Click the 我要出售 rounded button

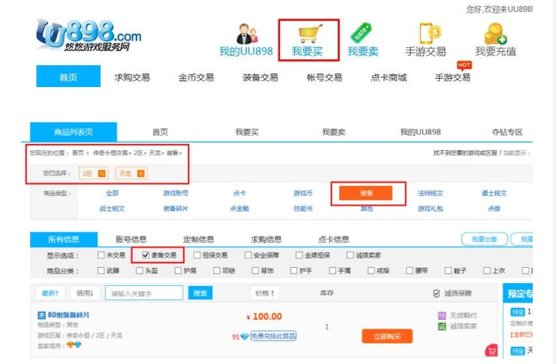[484, 239]
